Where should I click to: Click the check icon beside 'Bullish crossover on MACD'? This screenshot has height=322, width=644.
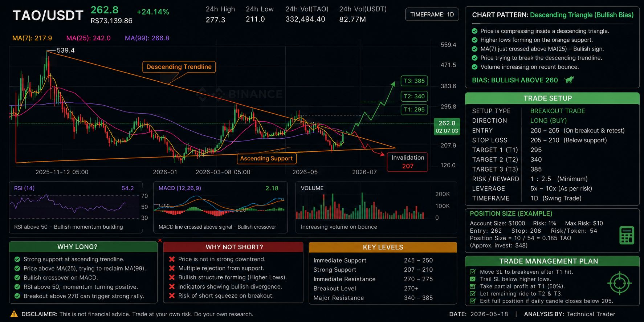17,278
